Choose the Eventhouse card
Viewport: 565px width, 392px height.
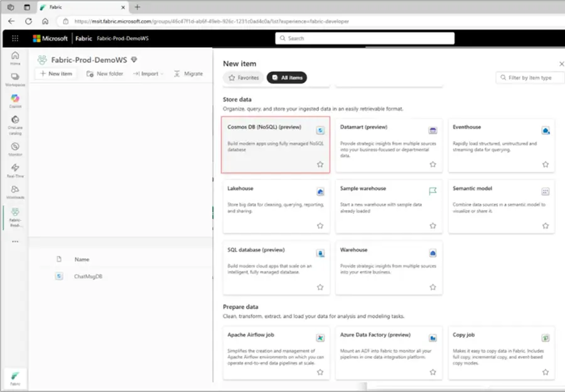[x=501, y=145]
